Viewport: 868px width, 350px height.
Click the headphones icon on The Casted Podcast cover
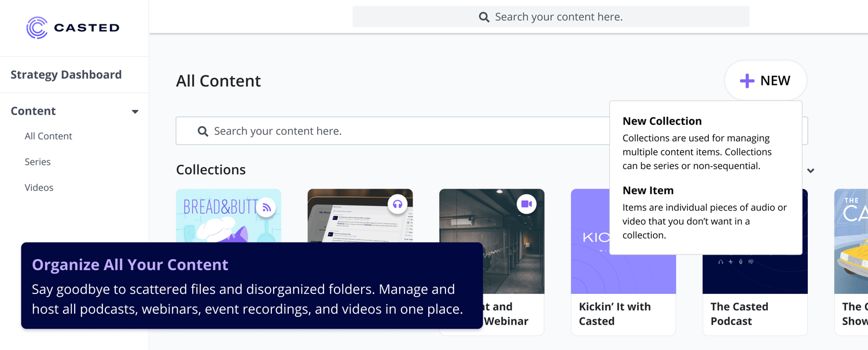(x=721, y=261)
